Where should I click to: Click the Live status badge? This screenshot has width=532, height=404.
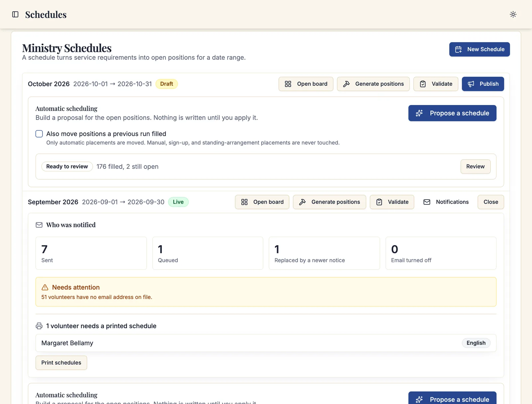[x=178, y=202]
